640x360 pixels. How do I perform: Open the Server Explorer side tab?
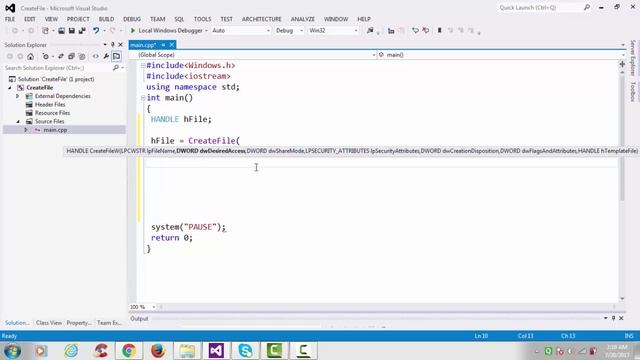[x=633, y=58]
